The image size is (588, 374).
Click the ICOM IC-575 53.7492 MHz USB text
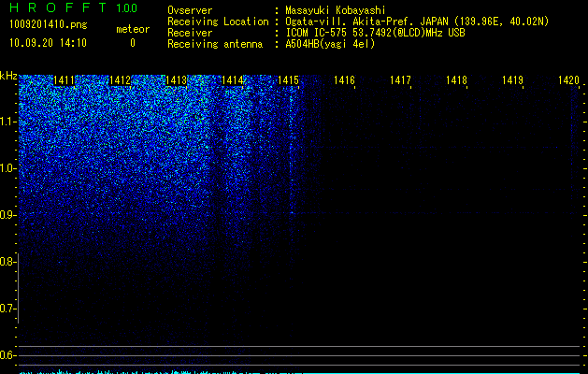click(x=375, y=33)
